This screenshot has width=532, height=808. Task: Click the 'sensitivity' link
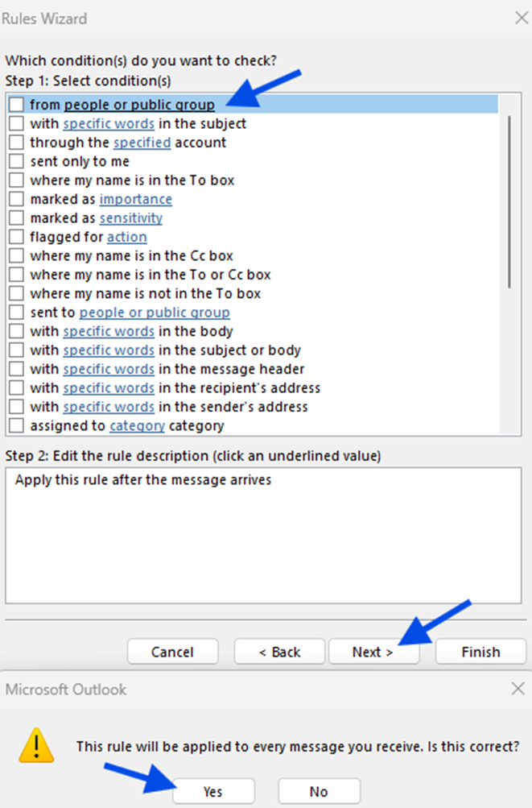click(130, 218)
